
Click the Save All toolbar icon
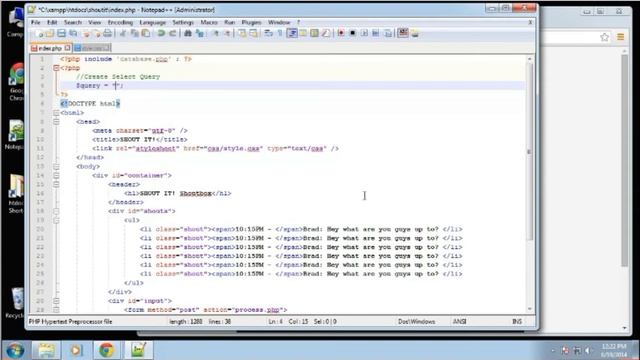(73, 33)
